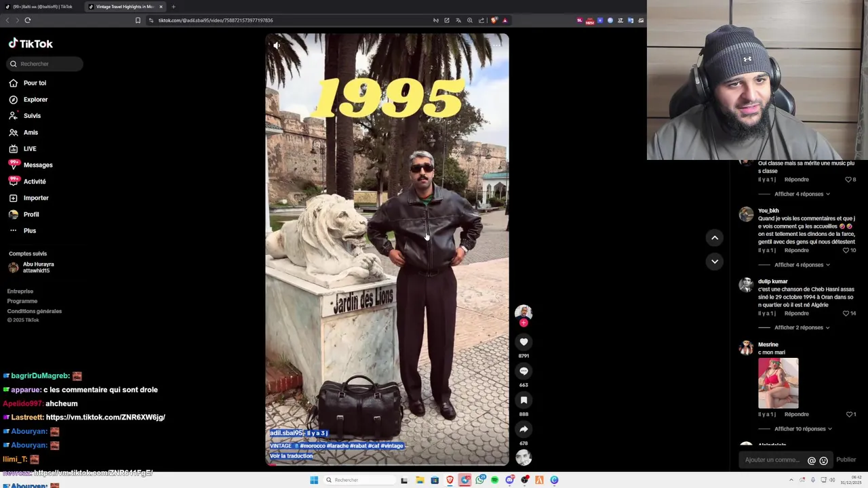The width and height of the screenshot is (868, 488).
Task: Toggle the video mute speaker icon
Action: point(277,45)
